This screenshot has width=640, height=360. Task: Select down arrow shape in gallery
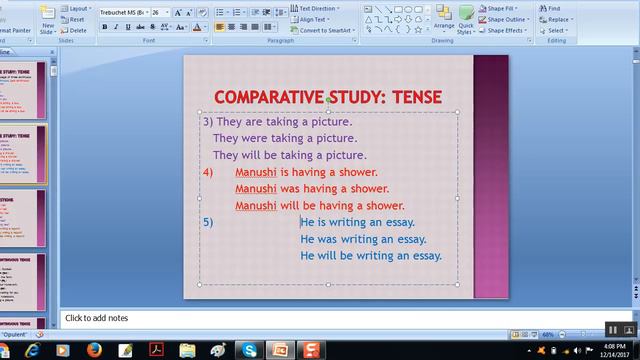coord(408,19)
